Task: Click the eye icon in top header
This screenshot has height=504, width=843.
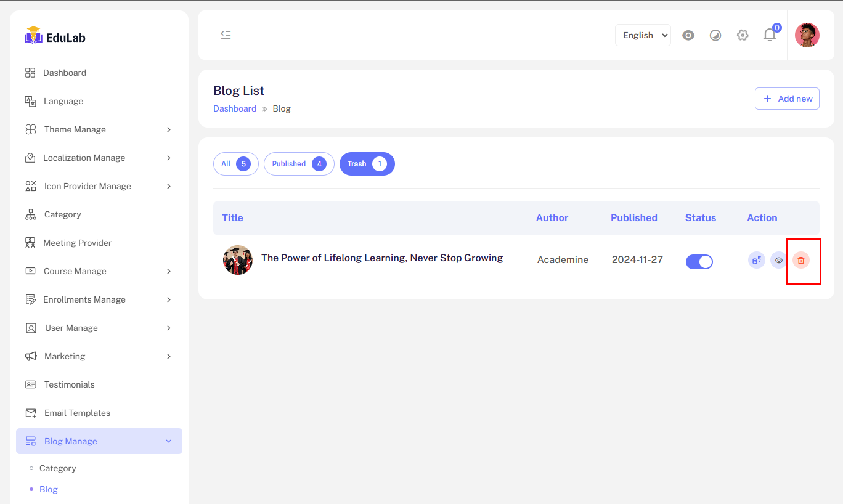Action: tap(688, 35)
